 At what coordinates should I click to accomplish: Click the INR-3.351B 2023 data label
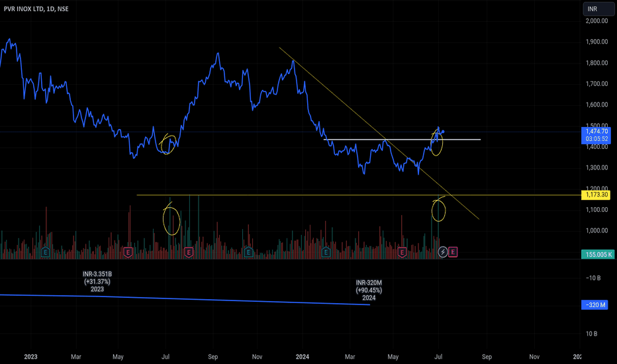click(x=97, y=281)
